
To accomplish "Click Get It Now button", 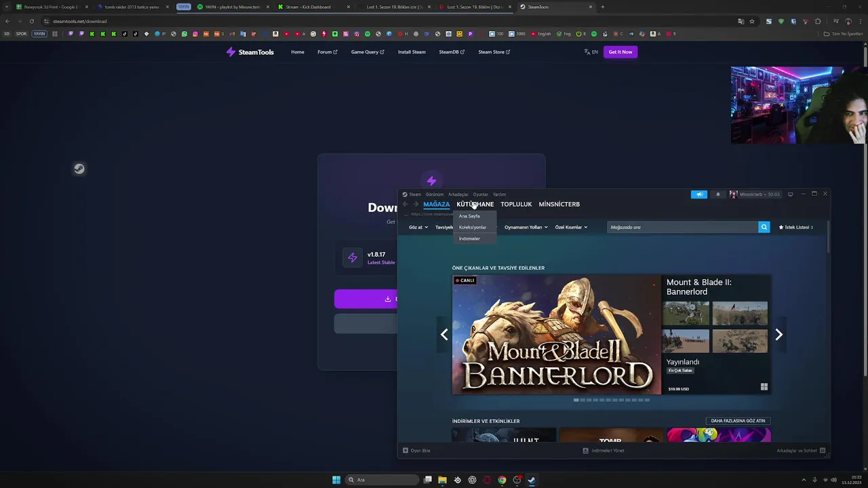I will [x=620, y=52].
